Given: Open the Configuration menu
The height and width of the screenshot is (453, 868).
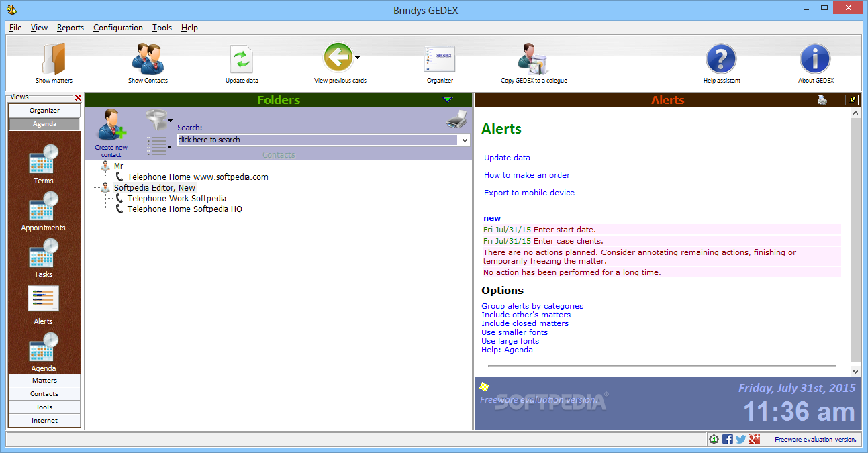Looking at the screenshot, I should tap(118, 28).
